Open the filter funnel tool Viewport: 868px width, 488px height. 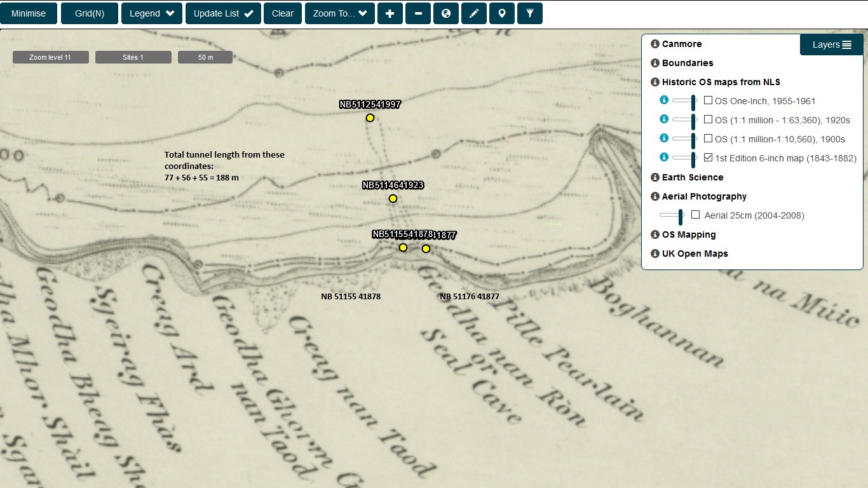(529, 13)
